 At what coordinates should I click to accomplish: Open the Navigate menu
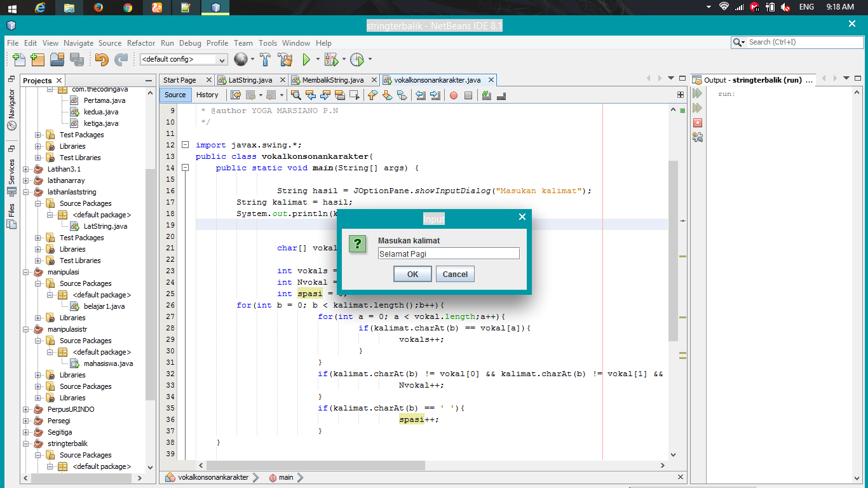(78, 43)
